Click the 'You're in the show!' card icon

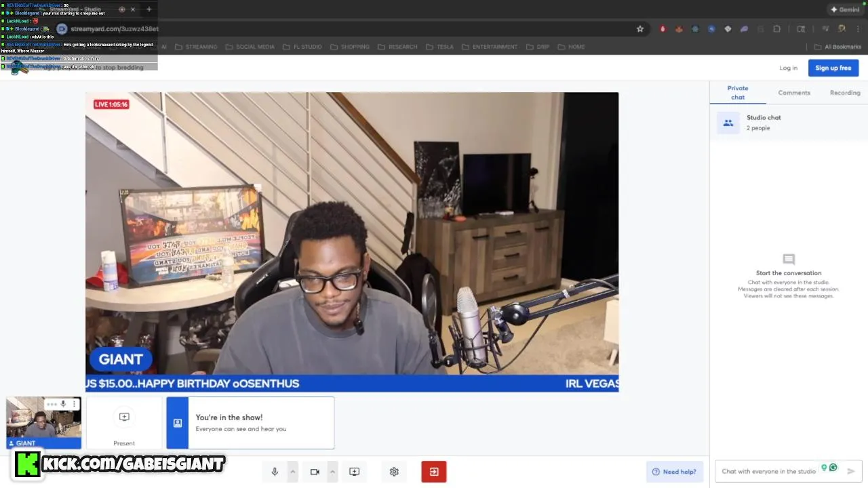178,423
